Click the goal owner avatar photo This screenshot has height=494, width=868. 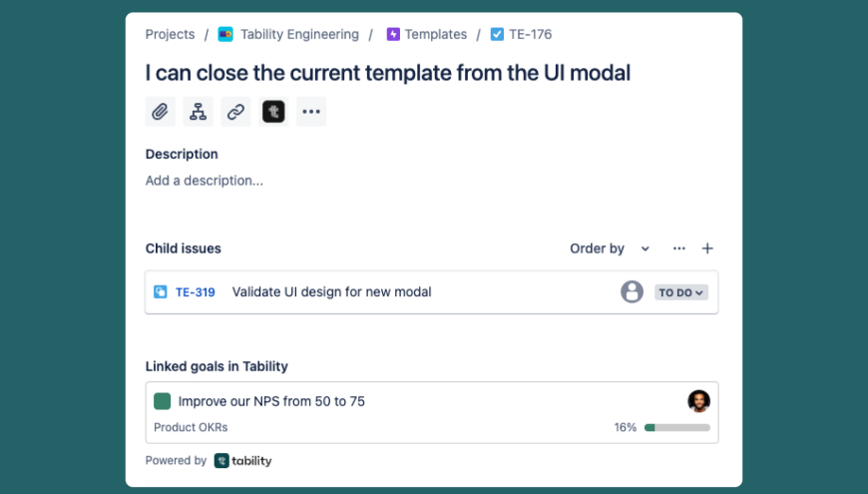coord(698,401)
